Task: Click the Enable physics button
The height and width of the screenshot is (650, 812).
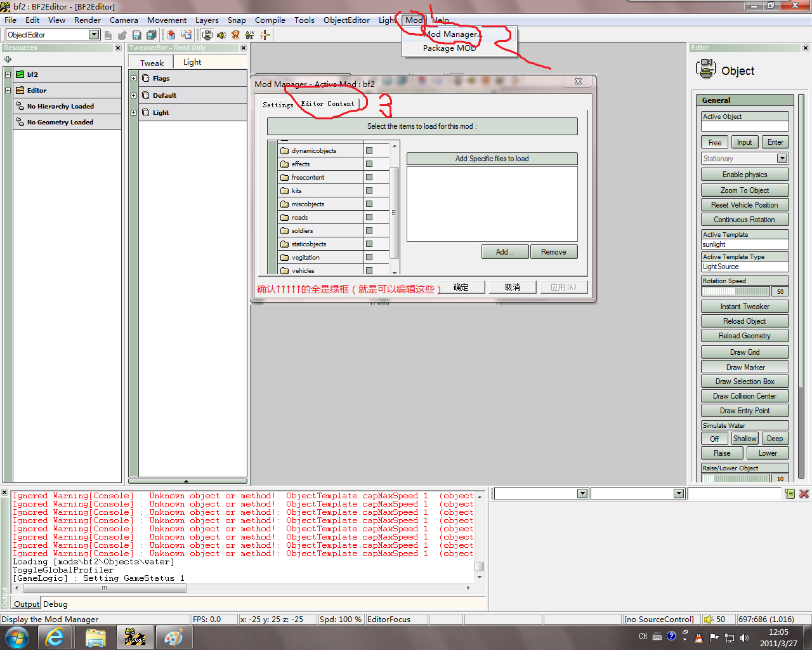Action: point(745,175)
